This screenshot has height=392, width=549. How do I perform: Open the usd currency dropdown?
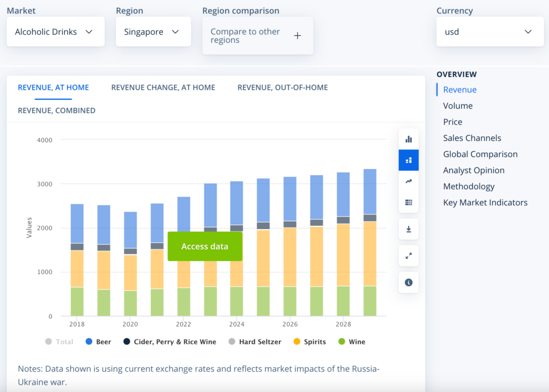point(490,32)
